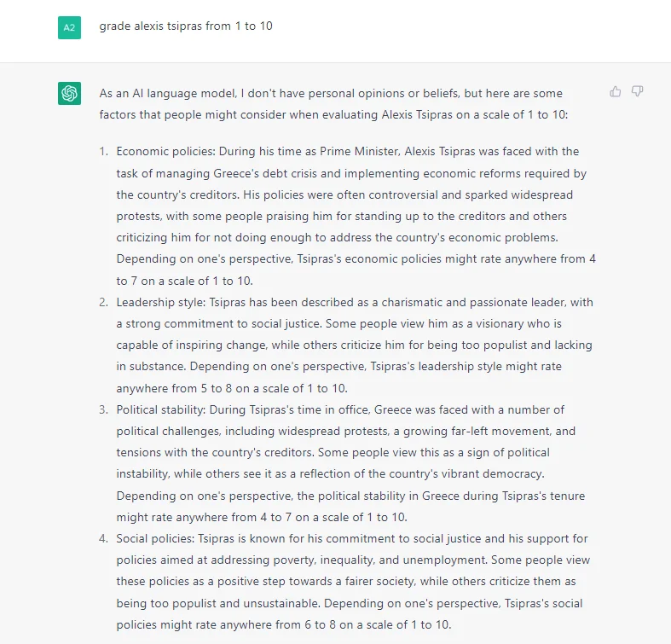Click the ChatGPT logo avatar
Image resolution: width=671 pixels, height=644 pixels.
pos(69,93)
